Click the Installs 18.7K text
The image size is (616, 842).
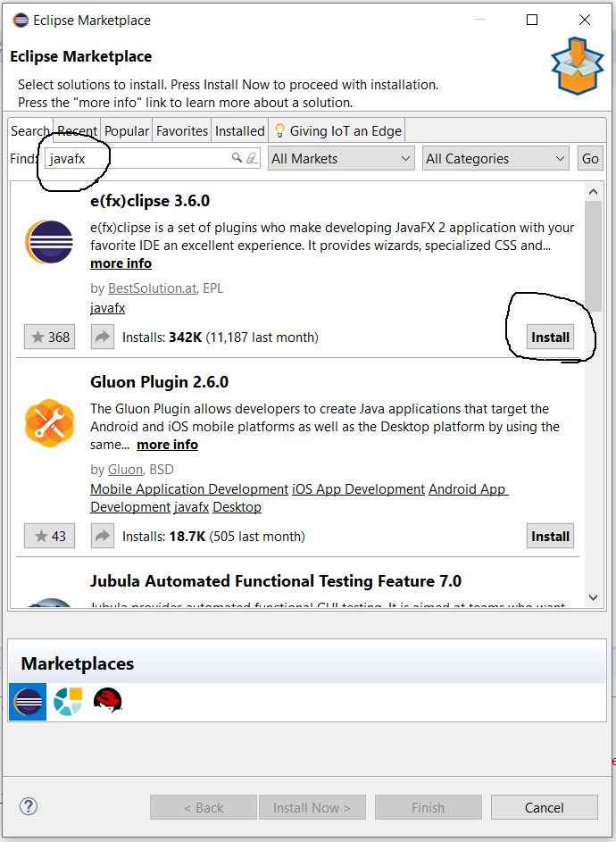[213, 536]
